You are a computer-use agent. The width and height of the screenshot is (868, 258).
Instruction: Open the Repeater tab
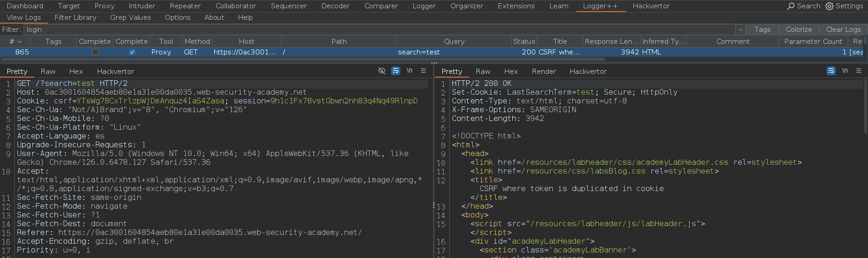click(185, 6)
